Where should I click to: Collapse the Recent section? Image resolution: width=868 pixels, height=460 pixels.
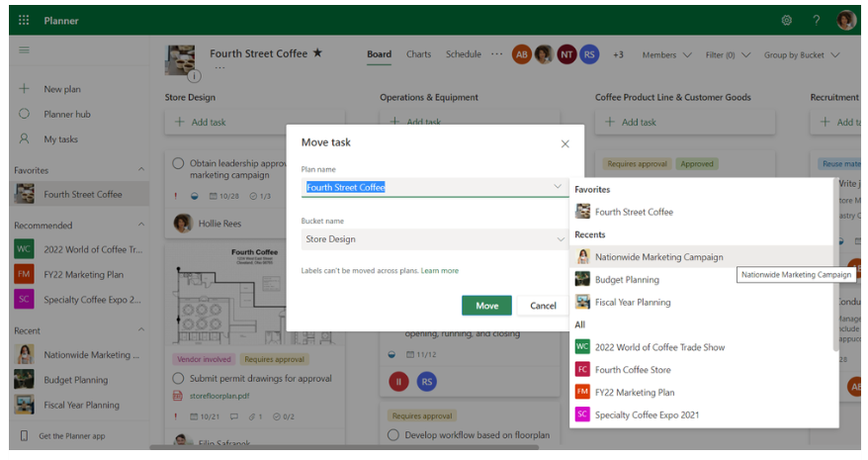141,329
